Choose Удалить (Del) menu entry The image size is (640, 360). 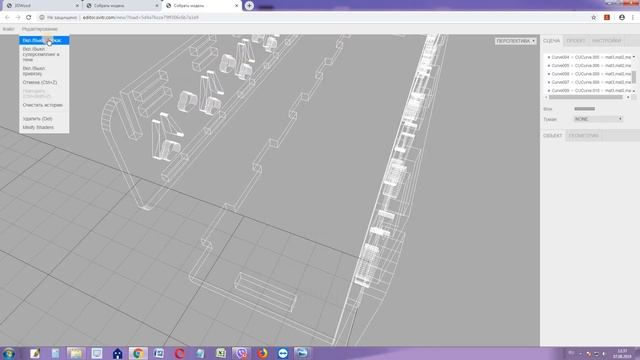pyautogui.click(x=44, y=119)
